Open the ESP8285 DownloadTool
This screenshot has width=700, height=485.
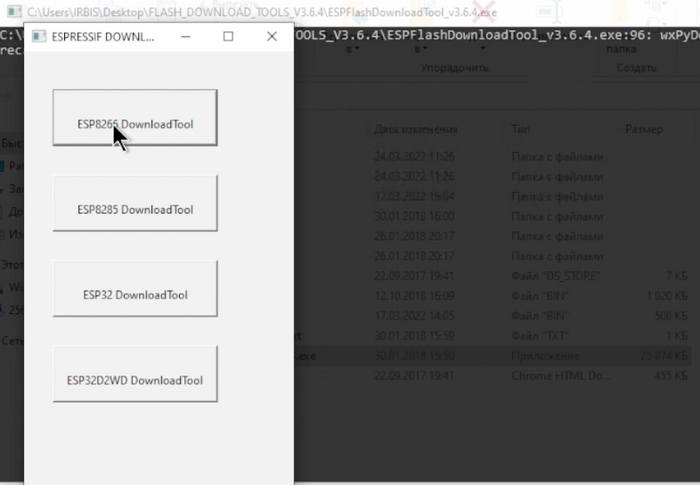[x=135, y=203]
